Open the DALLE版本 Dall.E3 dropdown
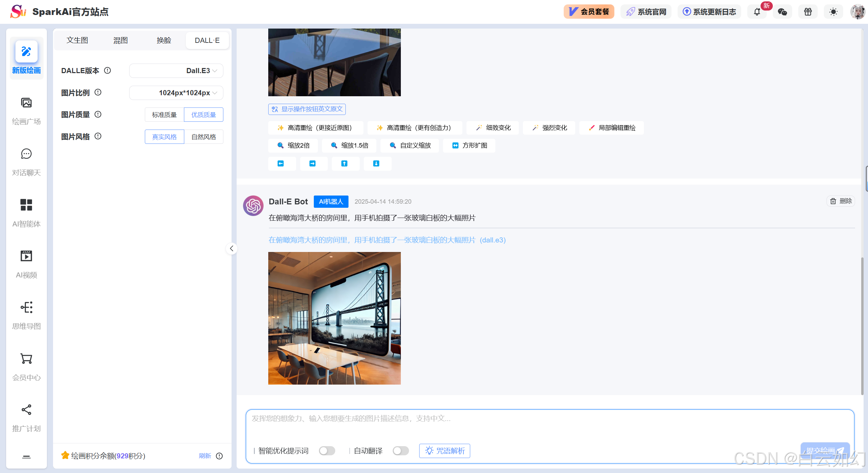 click(176, 71)
